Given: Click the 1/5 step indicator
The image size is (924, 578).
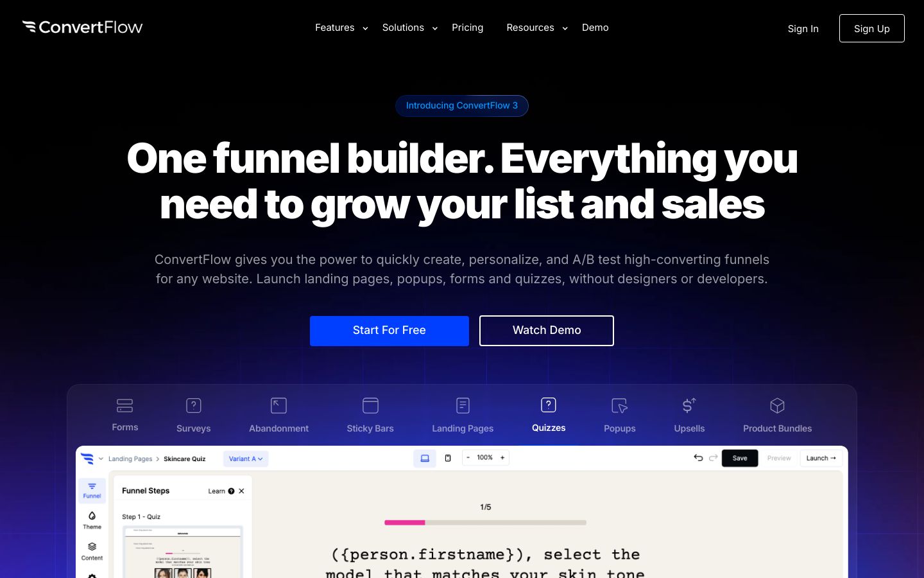Looking at the screenshot, I should click(486, 507).
